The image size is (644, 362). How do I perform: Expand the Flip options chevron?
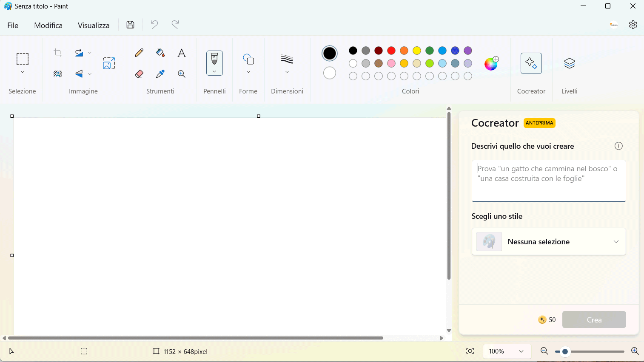point(90,74)
